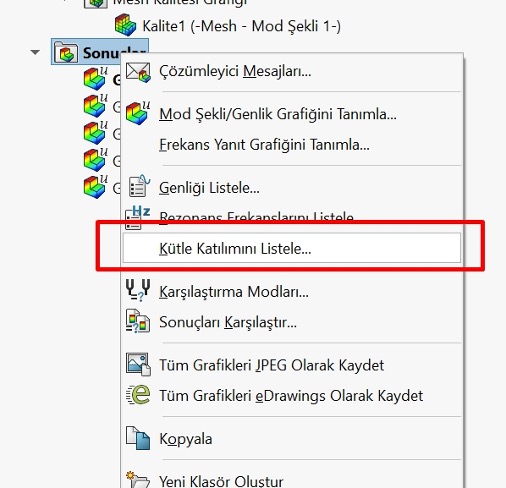Select third result plot icon under Sonuçlar

[x=96, y=133]
